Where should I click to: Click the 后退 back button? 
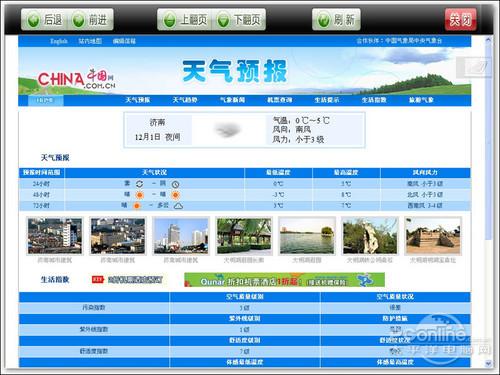click(44, 20)
